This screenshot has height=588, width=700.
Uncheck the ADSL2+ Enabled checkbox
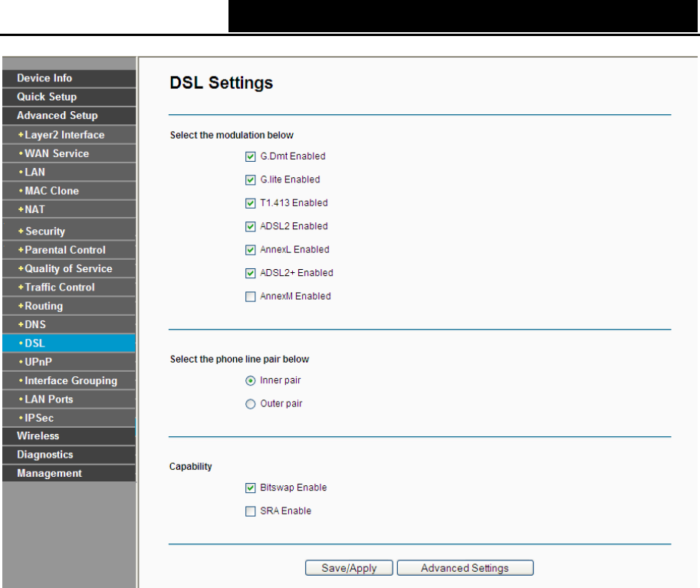pos(251,273)
